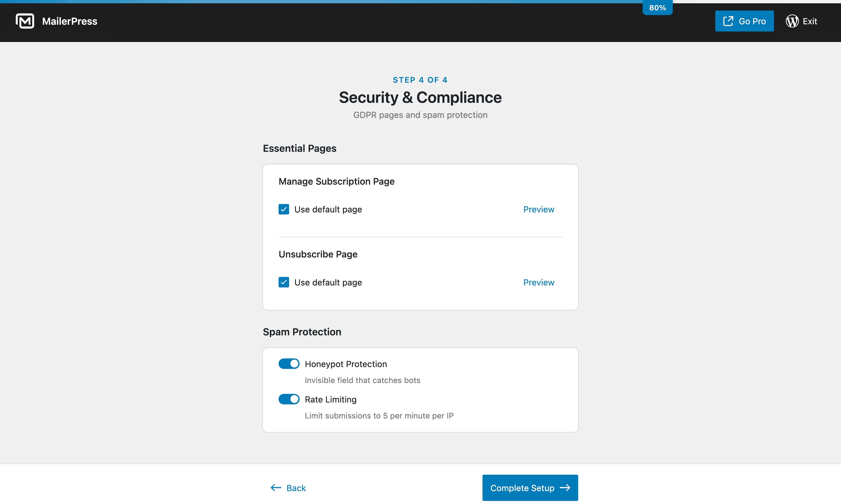The height and width of the screenshot is (504, 841).
Task: Click the 80% progress indicator badge
Action: (657, 8)
